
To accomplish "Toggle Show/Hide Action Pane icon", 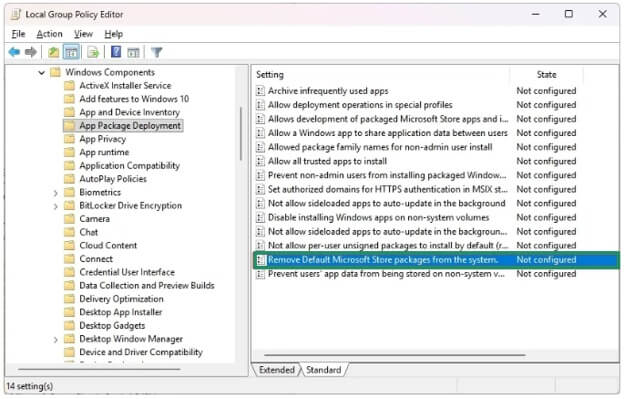I will coord(133,52).
